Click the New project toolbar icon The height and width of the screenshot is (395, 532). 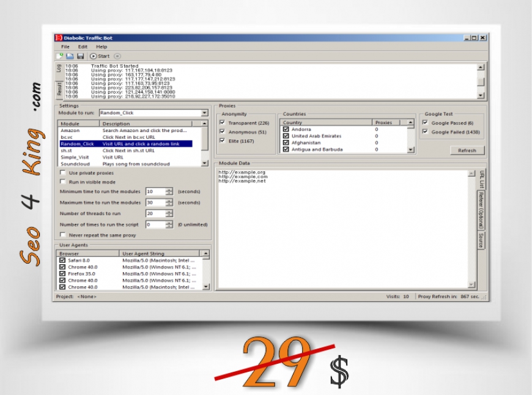point(59,56)
